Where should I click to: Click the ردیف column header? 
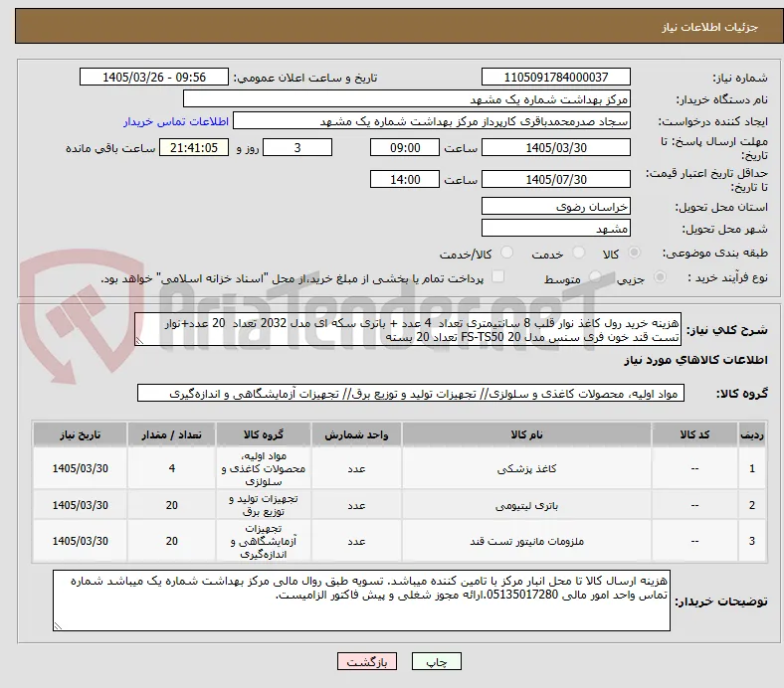click(x=751, y=434)
